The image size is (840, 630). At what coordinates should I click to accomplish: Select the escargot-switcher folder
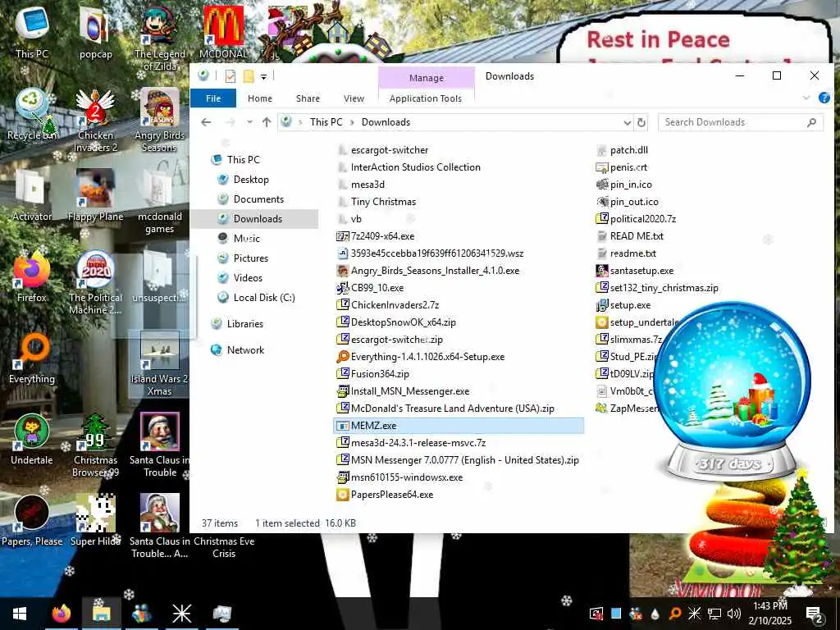tap(390, 150)
